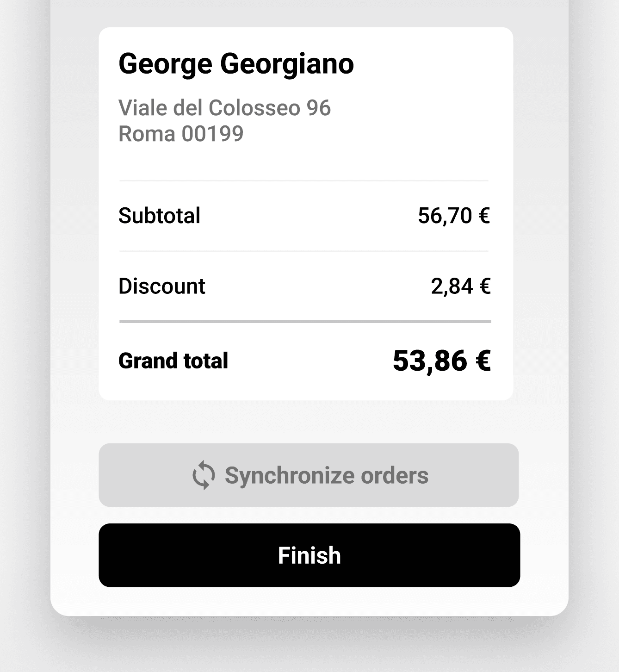
Task: Select the Subtotal label
Action: coord(159,216)
